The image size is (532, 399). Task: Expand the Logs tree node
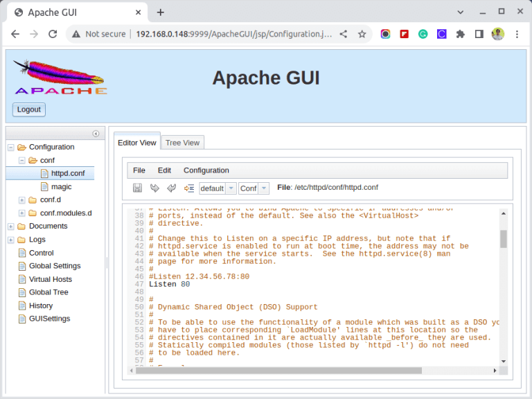(11, 240)
